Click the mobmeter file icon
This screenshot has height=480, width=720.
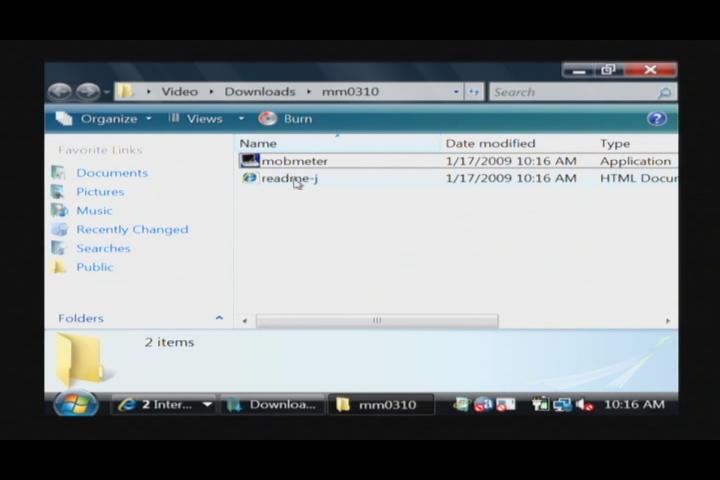(x=250, y=161)
